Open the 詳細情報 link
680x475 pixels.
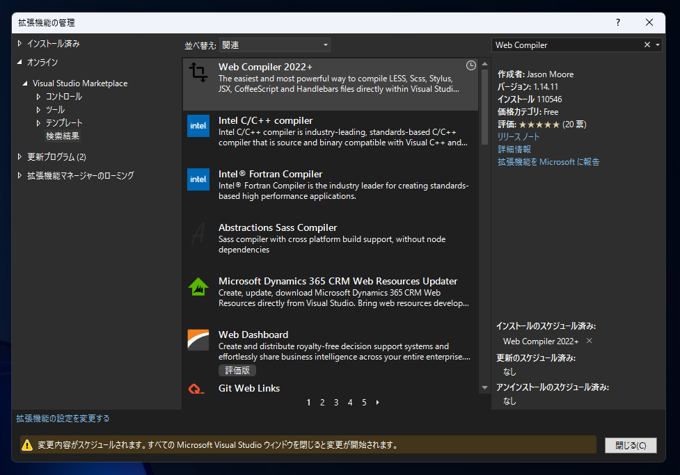[514, 149]
